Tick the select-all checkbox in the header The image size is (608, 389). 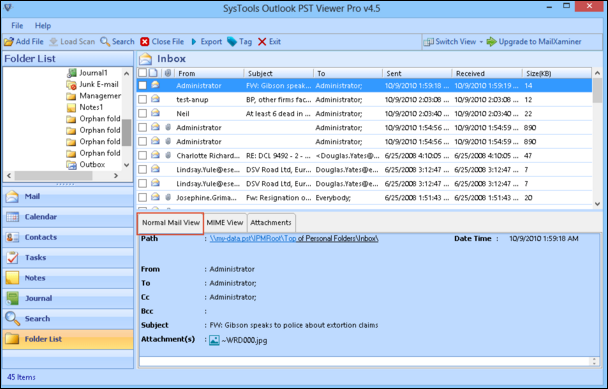143,73
